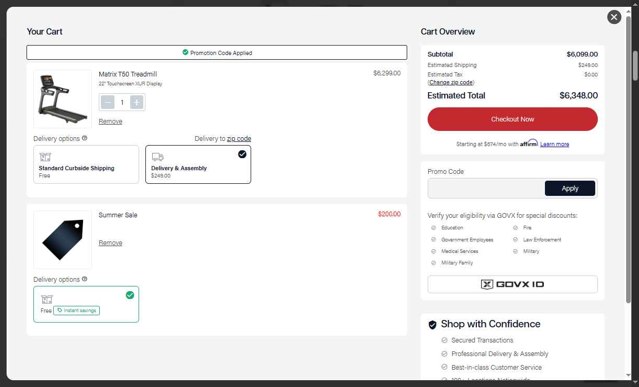Click Professional Delivery & Assembly check icon
Viewport: 639px width, 387px height.
[x=444, y=354]
